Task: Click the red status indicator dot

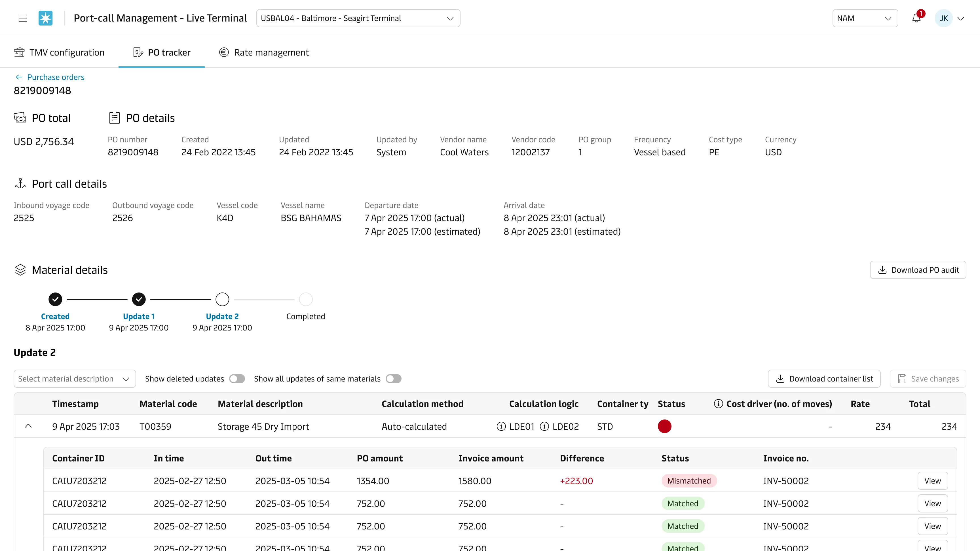Action: [665, 426]
